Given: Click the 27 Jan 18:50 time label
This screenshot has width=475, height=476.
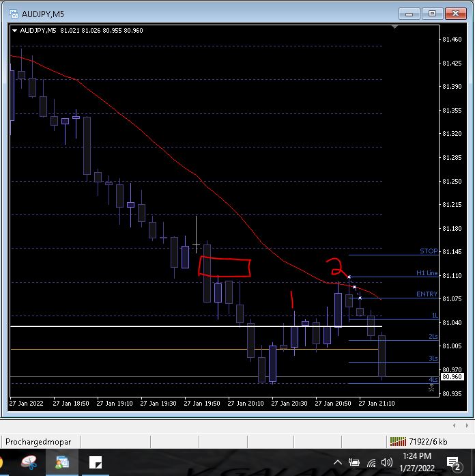Looking at the screenshot, I should coord(71,404).
